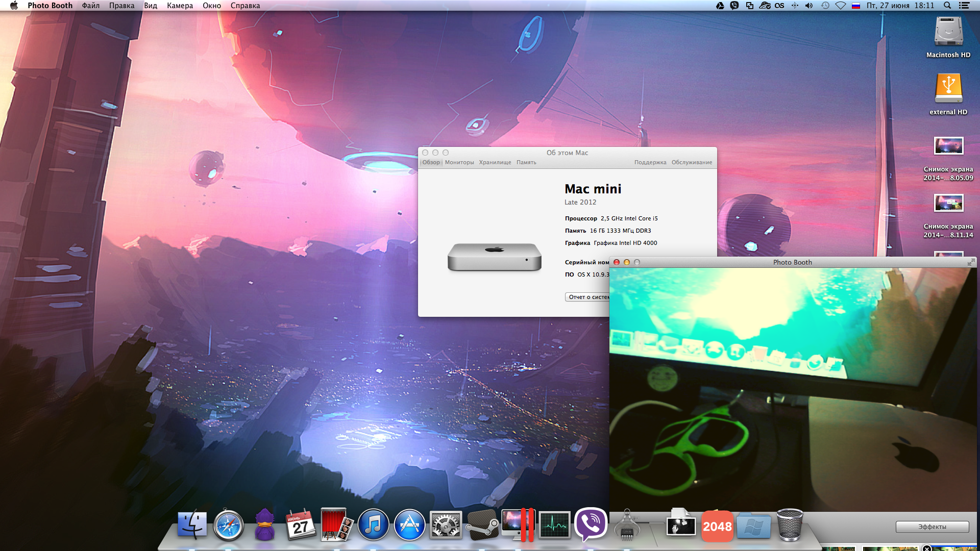The height and width of the screenshot is (551, 980).
Task: Click the Поддержка link
Action: [650, 162]
